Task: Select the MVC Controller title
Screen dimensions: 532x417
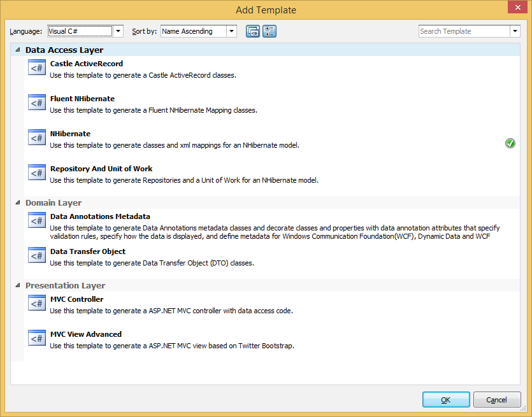Action: (76, 299)
